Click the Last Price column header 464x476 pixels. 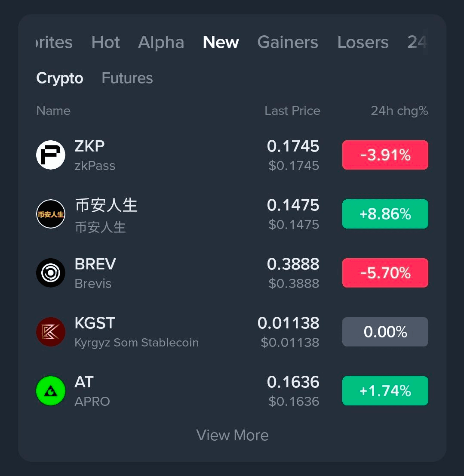coord(292,111)
